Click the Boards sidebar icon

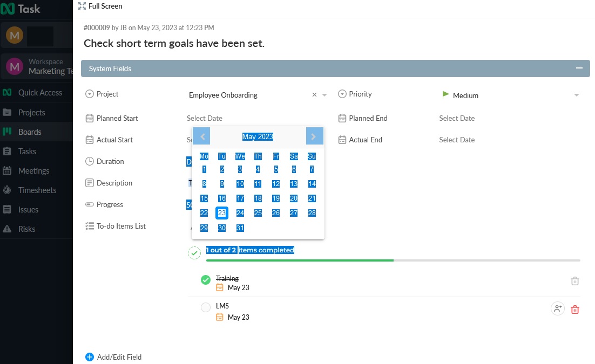click(7, 132)
